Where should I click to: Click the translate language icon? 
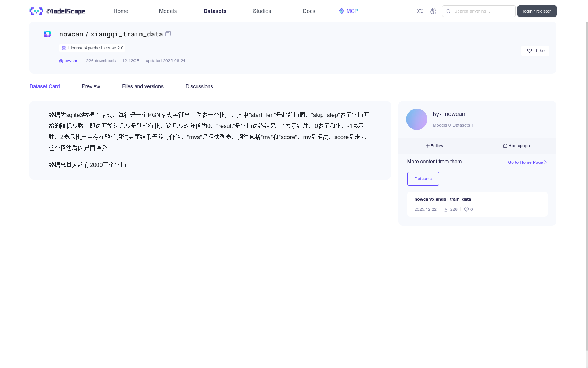click(434, 11)
